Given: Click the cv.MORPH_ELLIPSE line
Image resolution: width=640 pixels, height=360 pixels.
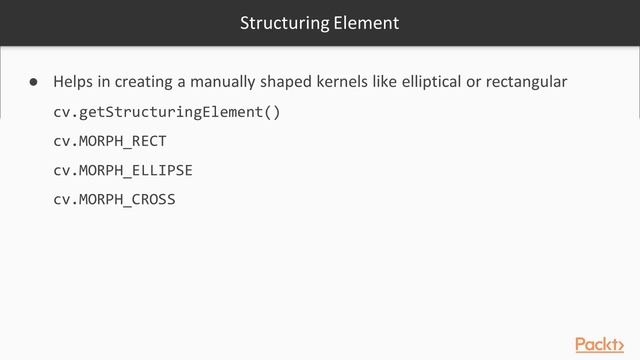Looking at the screenshot, I should pos(123,170).
